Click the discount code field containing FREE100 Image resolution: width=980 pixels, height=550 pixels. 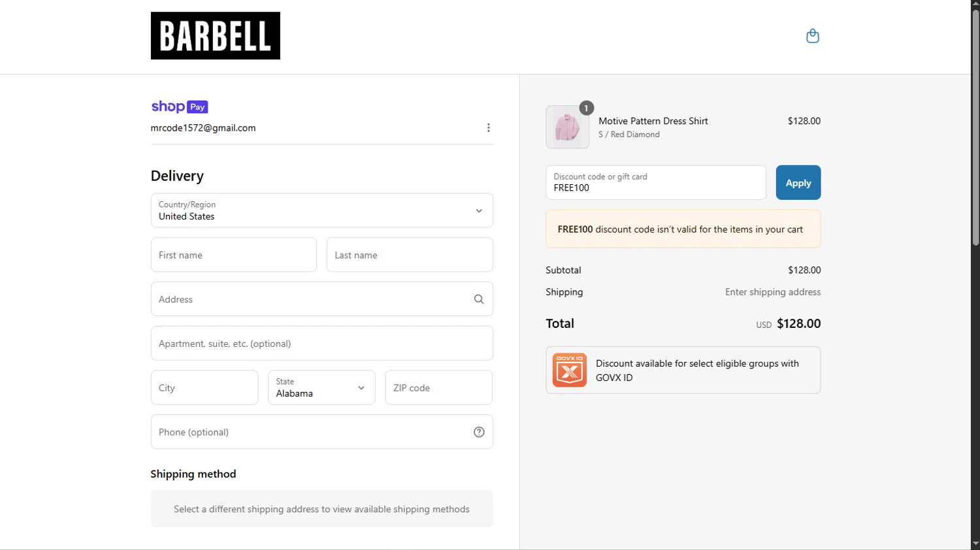[656, 182]
